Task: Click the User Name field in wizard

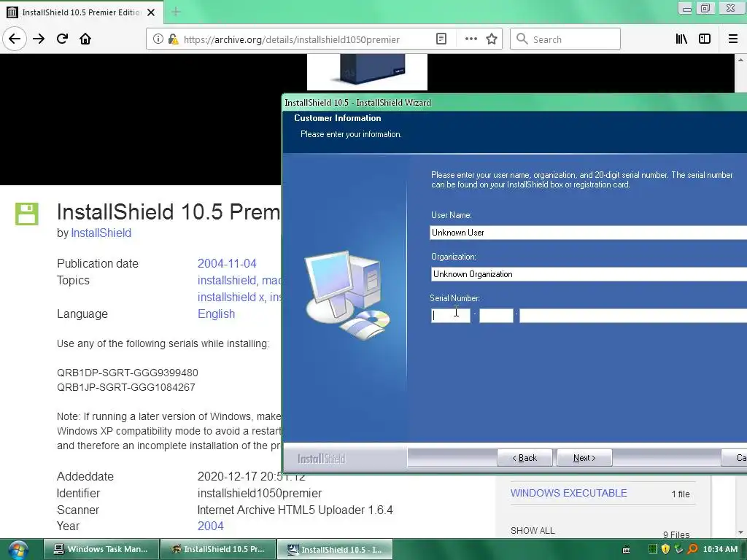Action: tap(589, 233)
